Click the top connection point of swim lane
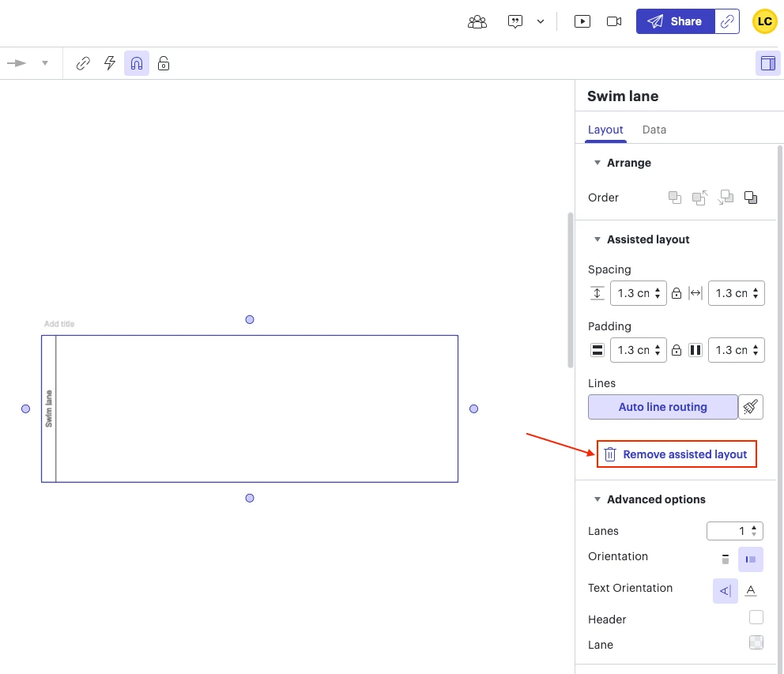Screen dimensions: 784x674 (250, 319)
